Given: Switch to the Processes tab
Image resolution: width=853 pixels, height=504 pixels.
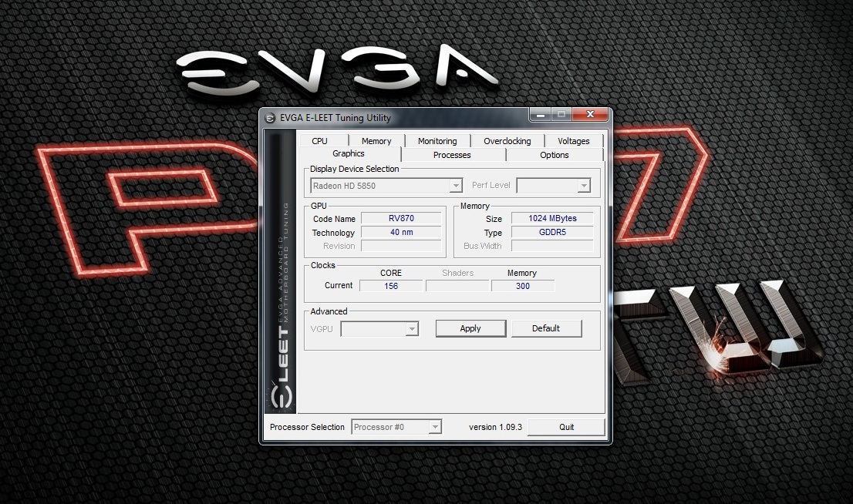Looking at the screenshot, I should (452, 155).
